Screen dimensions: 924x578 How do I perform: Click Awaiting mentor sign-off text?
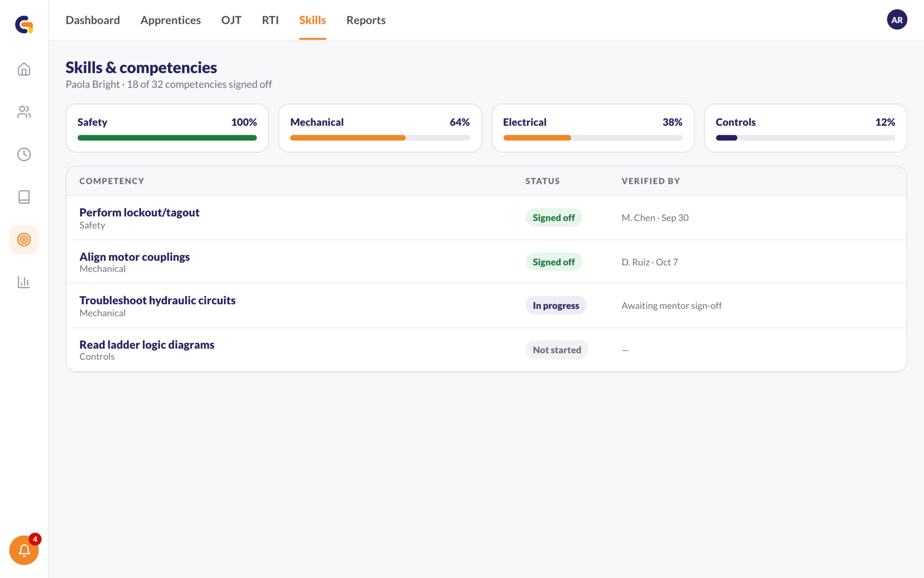click(x=672, y=306)
